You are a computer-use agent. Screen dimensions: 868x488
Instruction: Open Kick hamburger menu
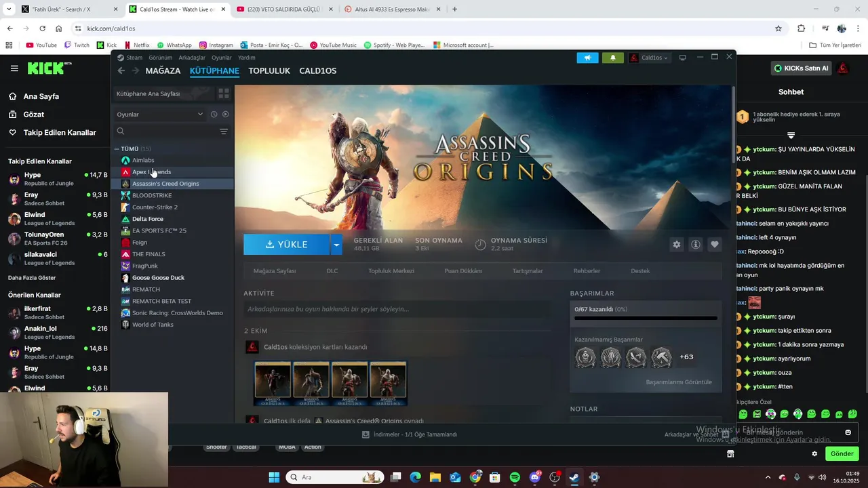14,68
